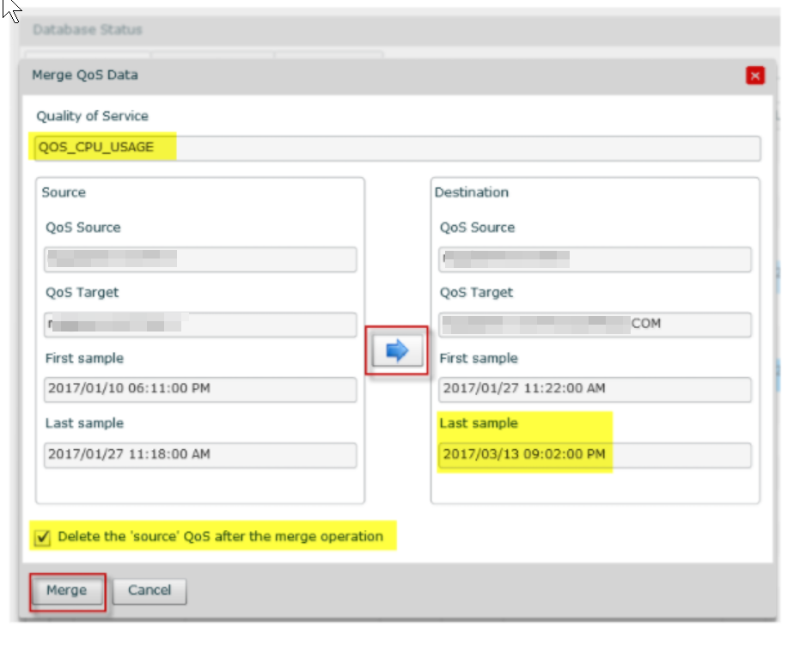Image resolution: width=812 pixels, height=651 pixels.
Task: Click the blue arrow transfer icon
Action: click(397, 351)
